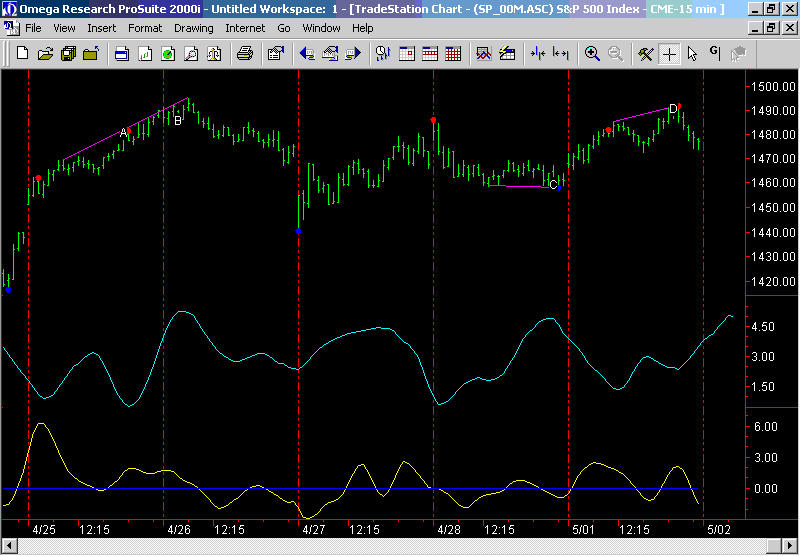Click the magnifier scanner window icon
The image size is (800, 556).
191,53
